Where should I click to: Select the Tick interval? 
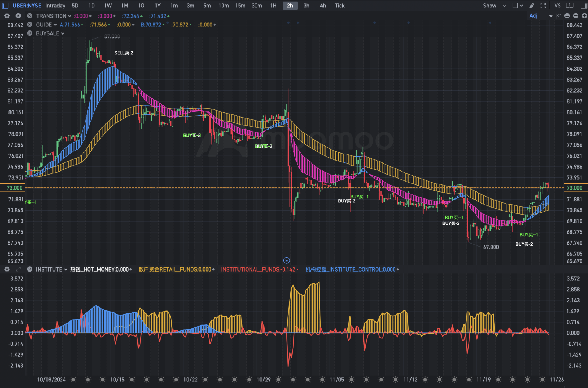(x=340, y=6)
